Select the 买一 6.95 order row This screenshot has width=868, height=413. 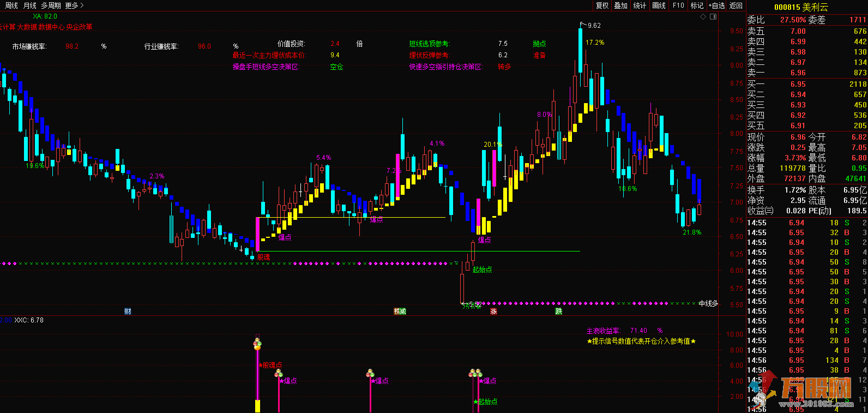[x=807, y=84]
